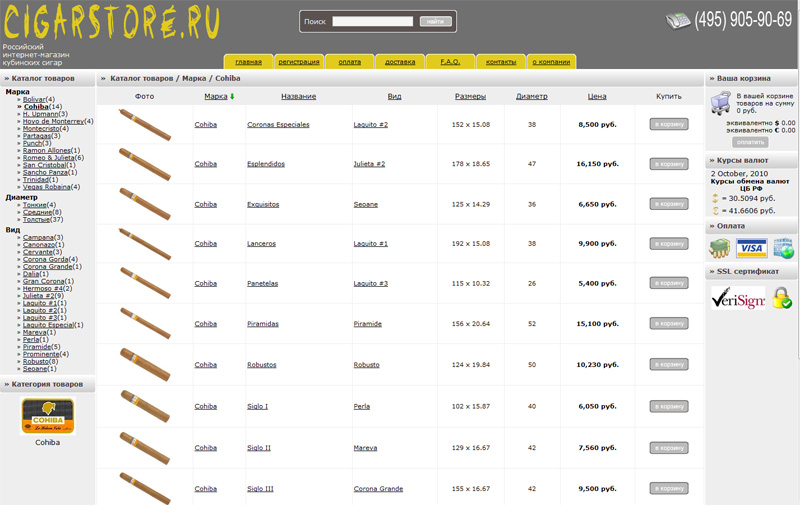Click the padlock SSL secure icon
The height and width of the screenshot is (505, 800).
[782, 298]
